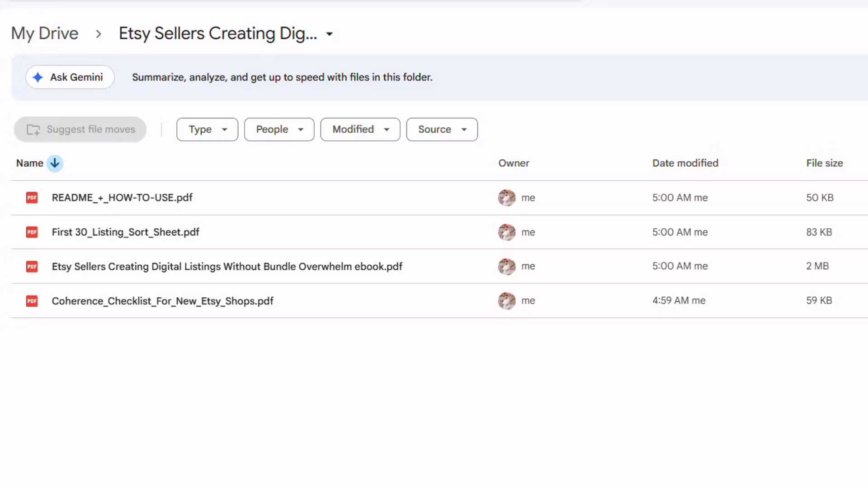The width and height of the screenshot is (868, 488).
Task: Click the PDF icon beside the Bundle Overwhelm ebook
Action: click(32, 267)
